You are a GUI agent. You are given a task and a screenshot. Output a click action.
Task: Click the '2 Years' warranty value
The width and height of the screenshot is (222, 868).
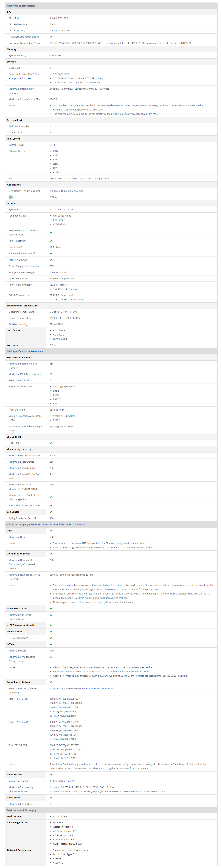[x=54, y=345]
